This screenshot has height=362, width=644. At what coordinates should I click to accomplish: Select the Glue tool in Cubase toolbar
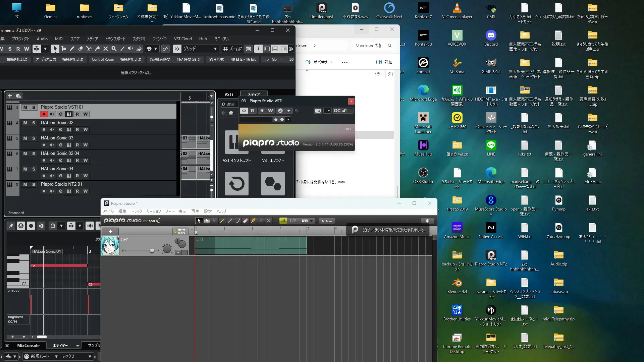pyautogui.click(x=97, y=49)
